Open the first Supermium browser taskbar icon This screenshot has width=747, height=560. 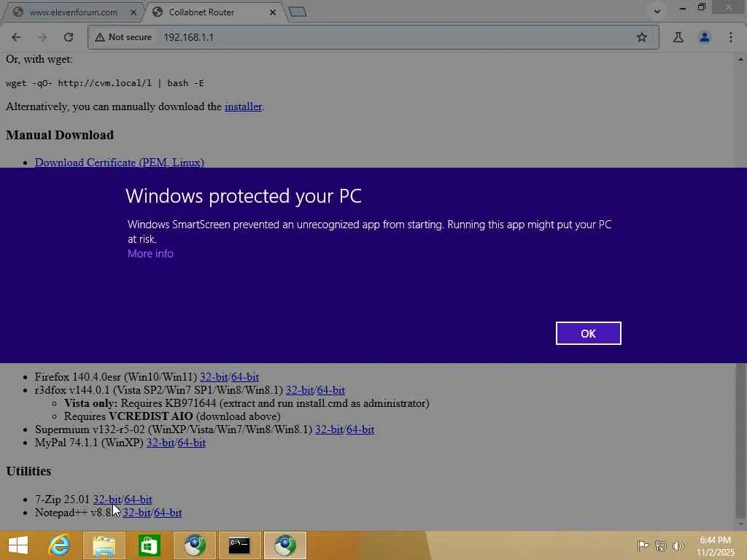tap(194, 545)
